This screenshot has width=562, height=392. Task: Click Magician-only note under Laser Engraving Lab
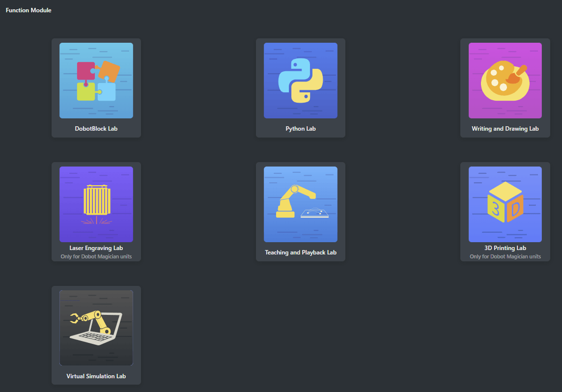tap(96, 256)
